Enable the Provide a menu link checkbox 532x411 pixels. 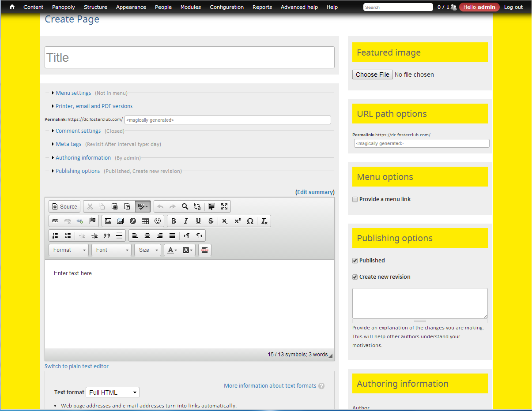click(355, 199)
